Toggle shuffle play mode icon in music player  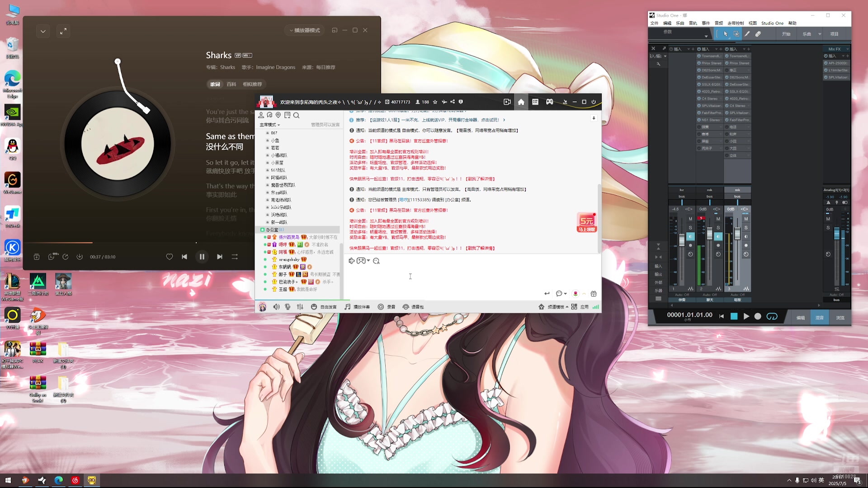[235, 257]
